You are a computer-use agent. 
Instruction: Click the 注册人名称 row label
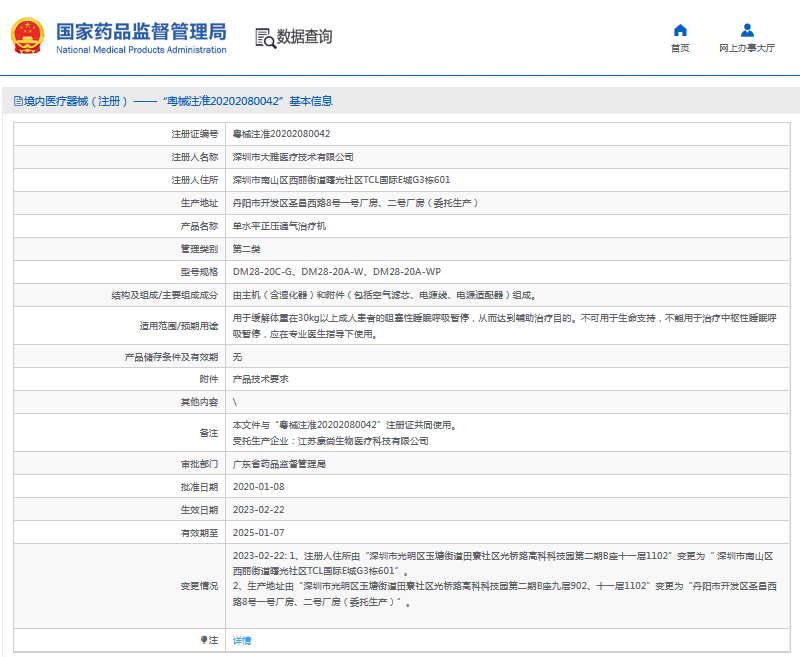click(194, 157)
